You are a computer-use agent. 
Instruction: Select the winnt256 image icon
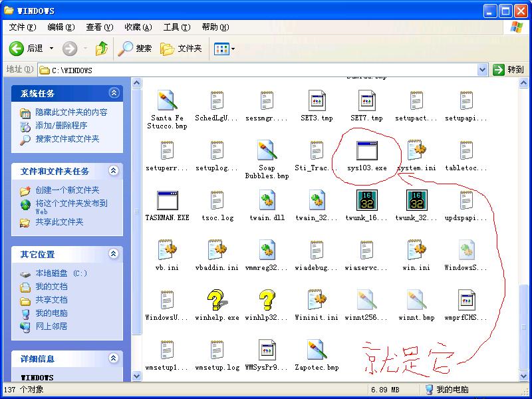point(367,300)
